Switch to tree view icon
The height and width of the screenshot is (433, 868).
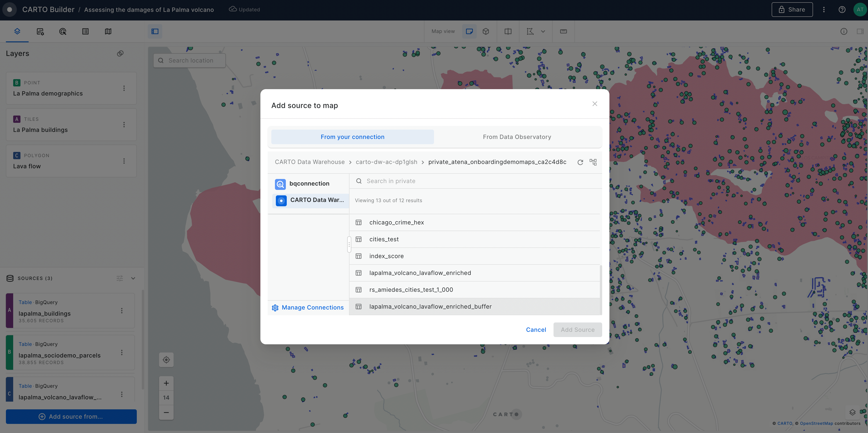(593, 162)
